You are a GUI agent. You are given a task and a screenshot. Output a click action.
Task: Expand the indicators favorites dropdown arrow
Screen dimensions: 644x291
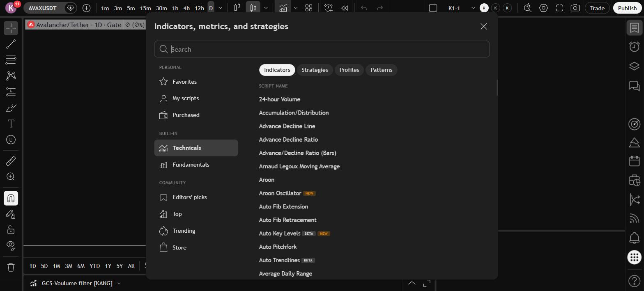pyautogui.click(x=295, y=8)
